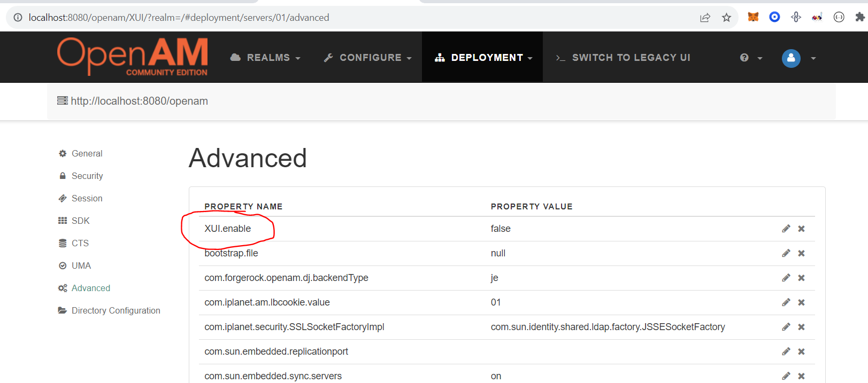
Task: Expand the Deployment dropdown menu
Action: [483, 58]
